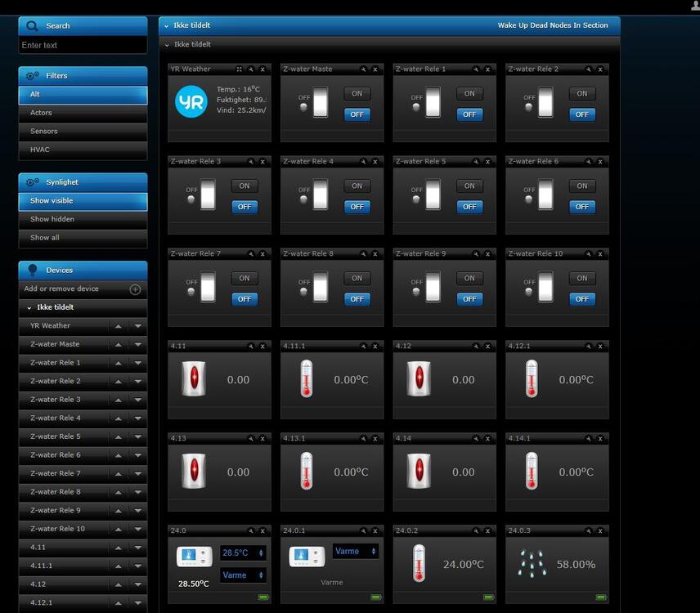Viewport: 700px width, 613px height.
Task: Click the Search Enter text field
Action: pos(83,46)
